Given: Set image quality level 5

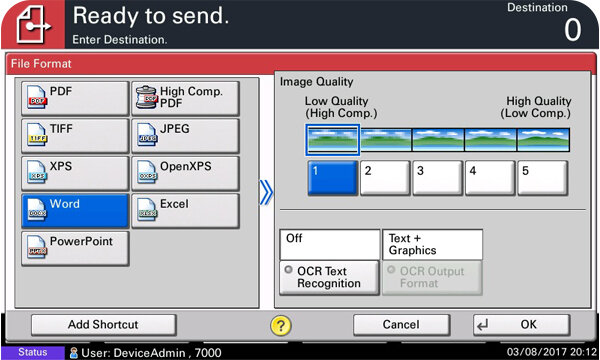Looking at the screenshot, I should (x=543, y=178).
